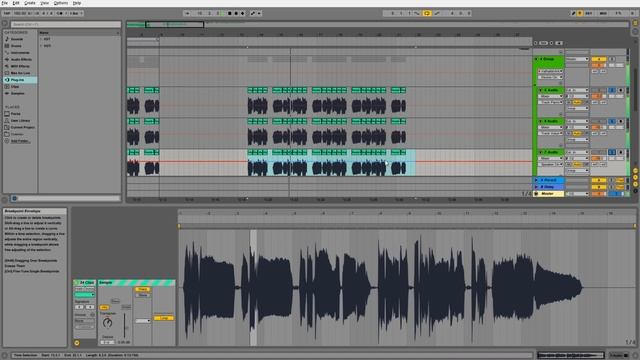Select Drums category icon in browser

point(7,46)
